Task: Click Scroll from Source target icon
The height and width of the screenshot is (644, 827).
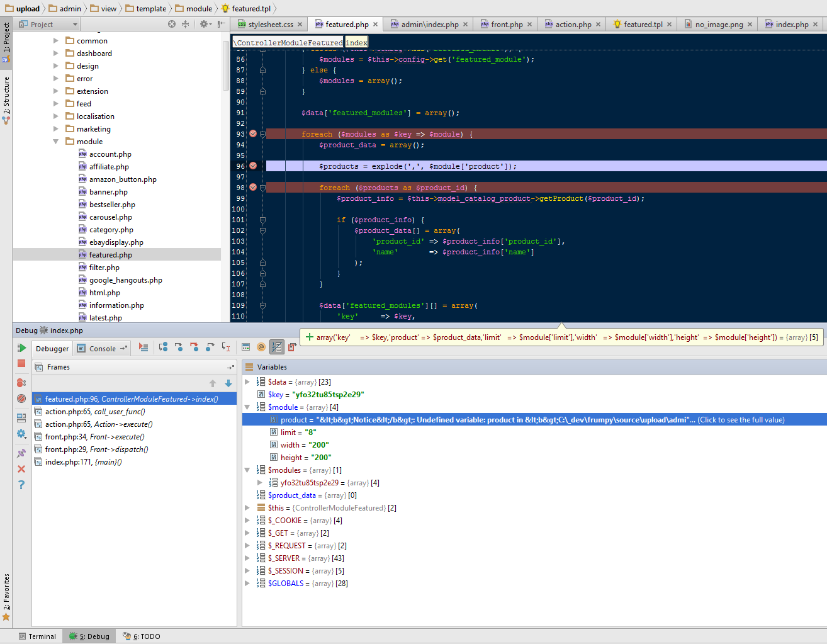Action: [172, 24]
